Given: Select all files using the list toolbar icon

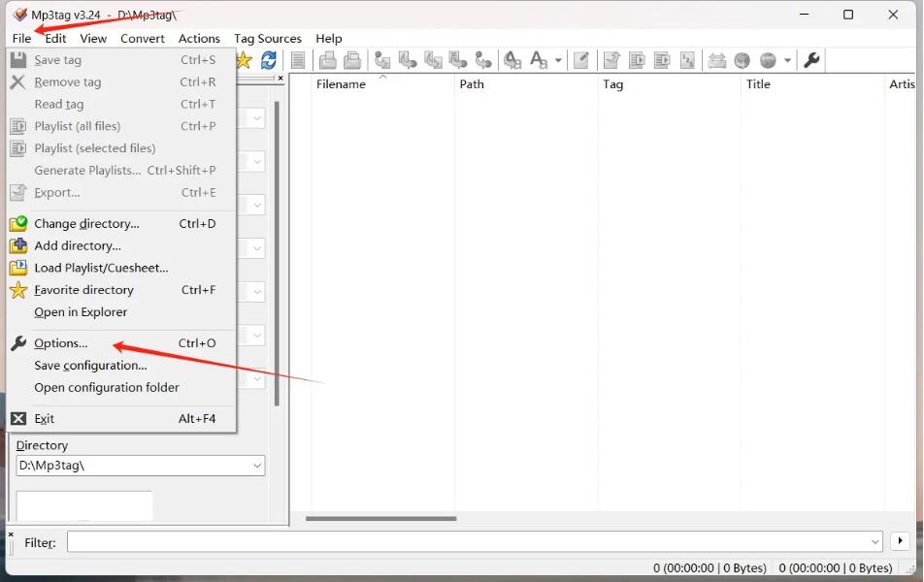Looking at the screenshot, I should 298,60.
